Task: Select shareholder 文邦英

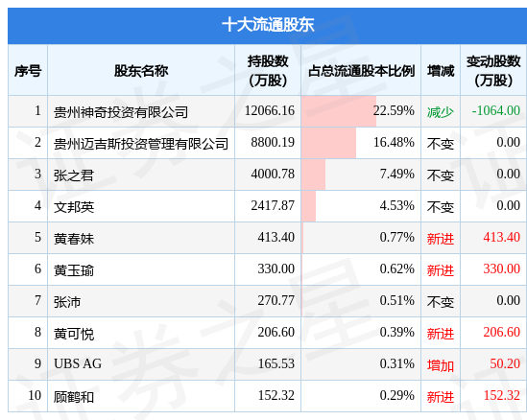Action: click(74, 207)
